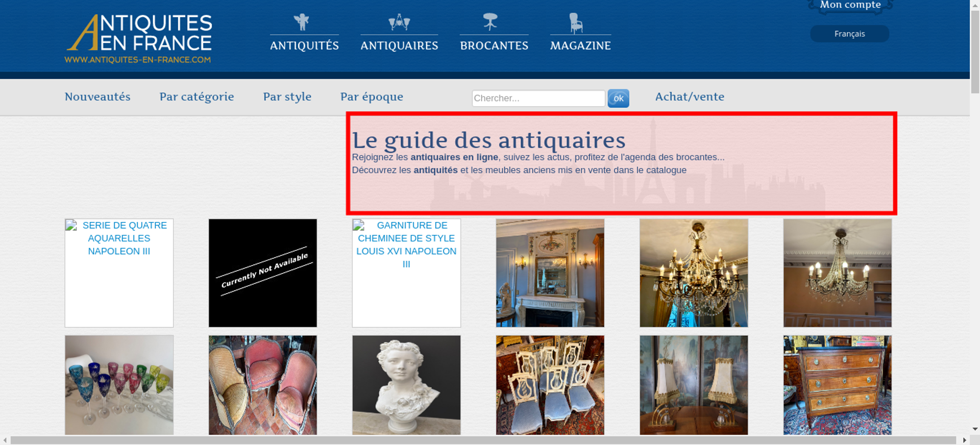Screen dimensions: 980x445
Task: Click the Chercher search field
Action: pyautogui.click(x=539, y=98)
